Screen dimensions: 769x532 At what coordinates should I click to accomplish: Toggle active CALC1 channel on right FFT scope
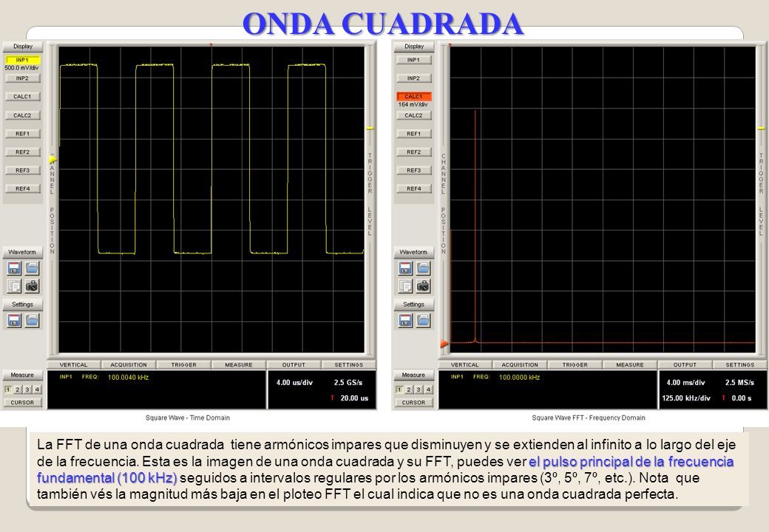pos(413,97)
